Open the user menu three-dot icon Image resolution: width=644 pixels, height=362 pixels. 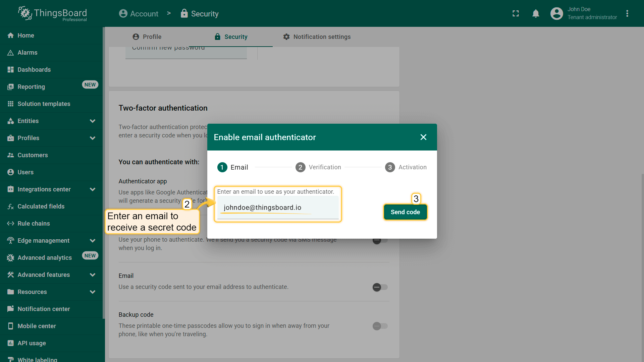coord(627,13)
